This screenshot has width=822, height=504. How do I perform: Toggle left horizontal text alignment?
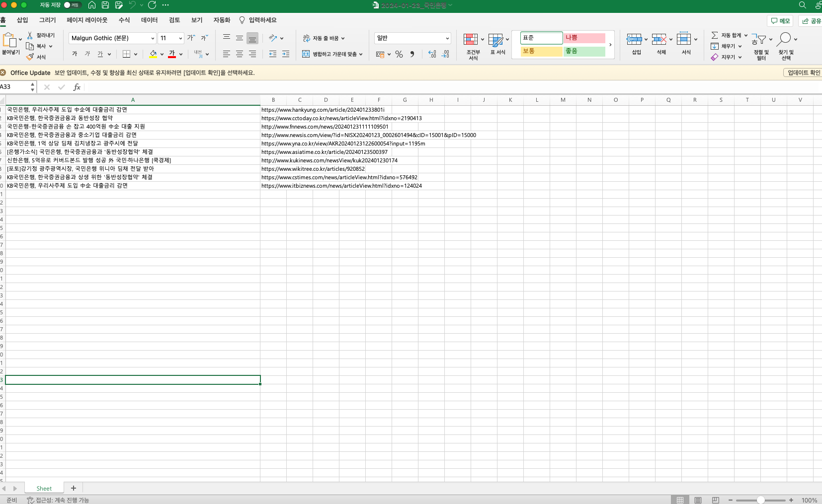pyautogui.click(x=226, y=54)
